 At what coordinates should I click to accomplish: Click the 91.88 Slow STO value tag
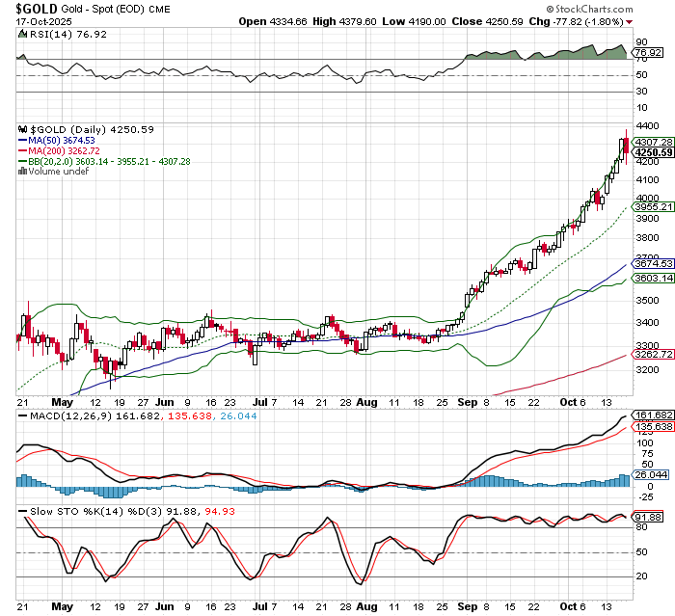[x=648, y=517]
